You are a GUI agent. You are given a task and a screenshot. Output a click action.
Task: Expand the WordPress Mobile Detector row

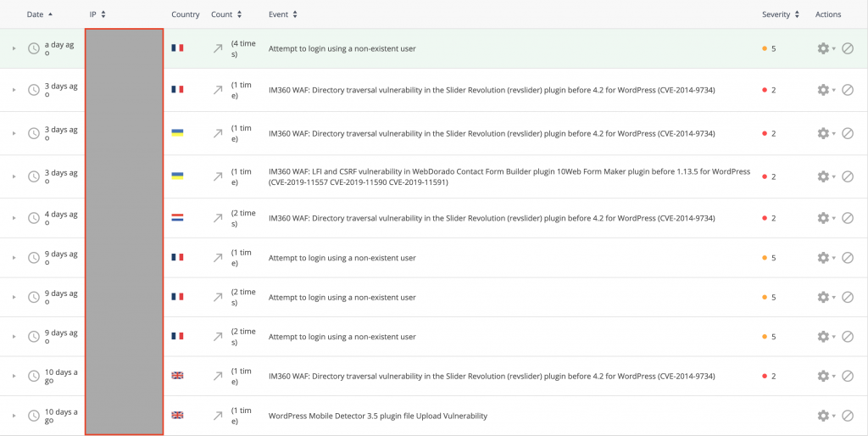(x=14, y=416)
